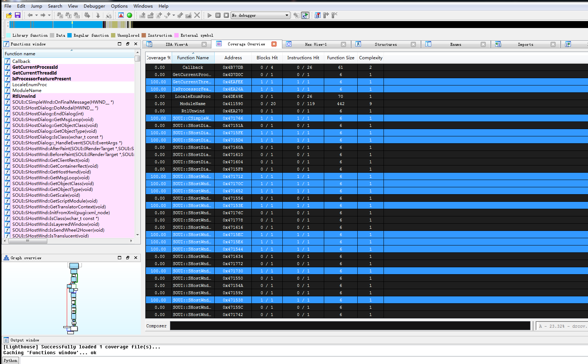Switch to the Hex View-1 tab

pos(315,44)
